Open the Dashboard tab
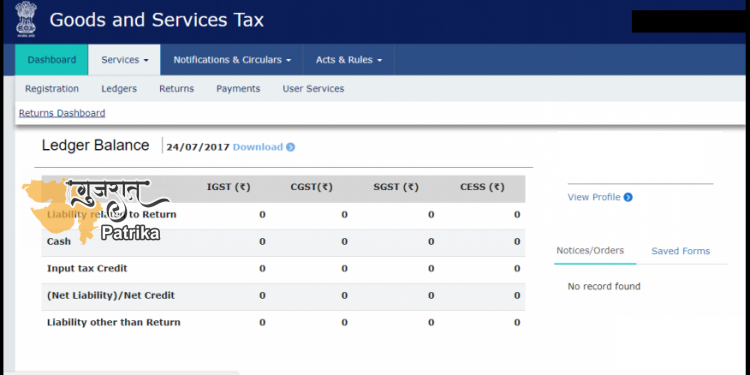The height and width of the screenshot is (375, 750). click(x=52, y=60)
